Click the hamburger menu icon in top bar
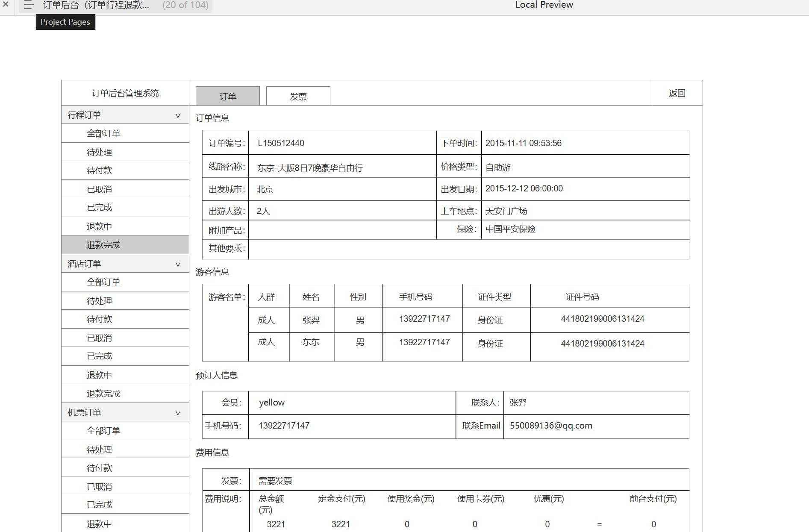 pyautogui.click(x=29, y=5)
